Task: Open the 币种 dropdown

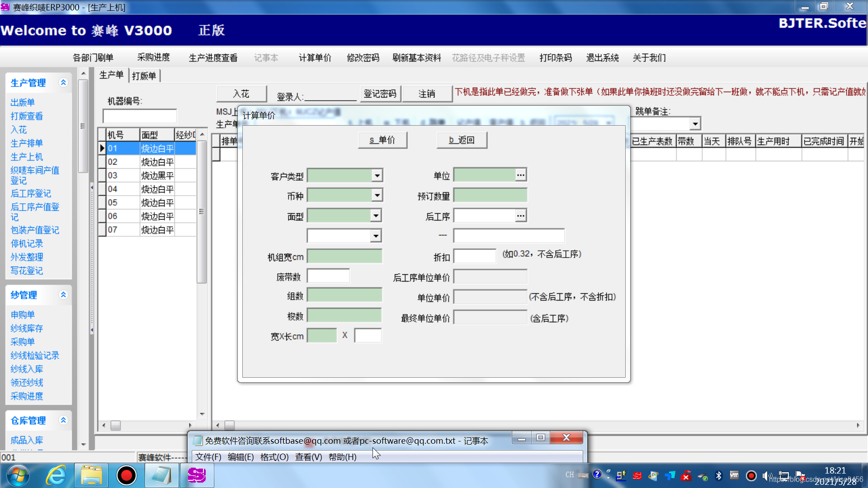Action: [377, 195]
